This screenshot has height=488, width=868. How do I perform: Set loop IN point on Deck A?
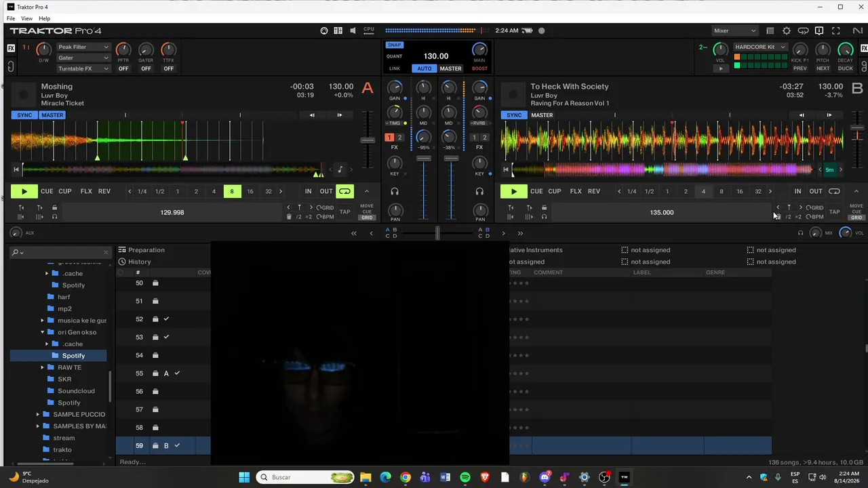coord(309,191)
